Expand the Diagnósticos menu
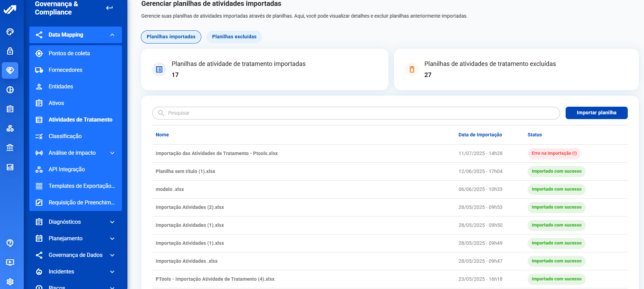The image size is (644, 289). point(112,222)
